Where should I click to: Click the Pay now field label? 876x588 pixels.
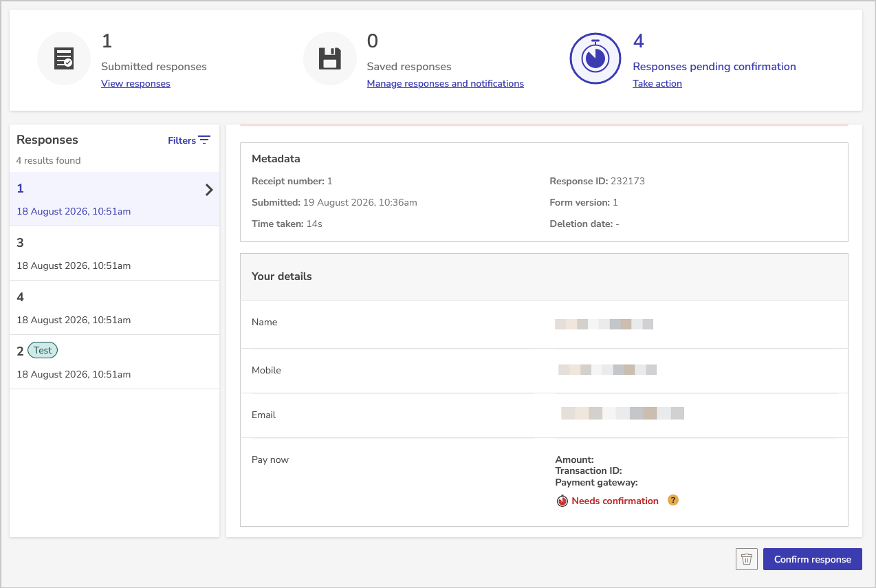[x=270, y=459]
